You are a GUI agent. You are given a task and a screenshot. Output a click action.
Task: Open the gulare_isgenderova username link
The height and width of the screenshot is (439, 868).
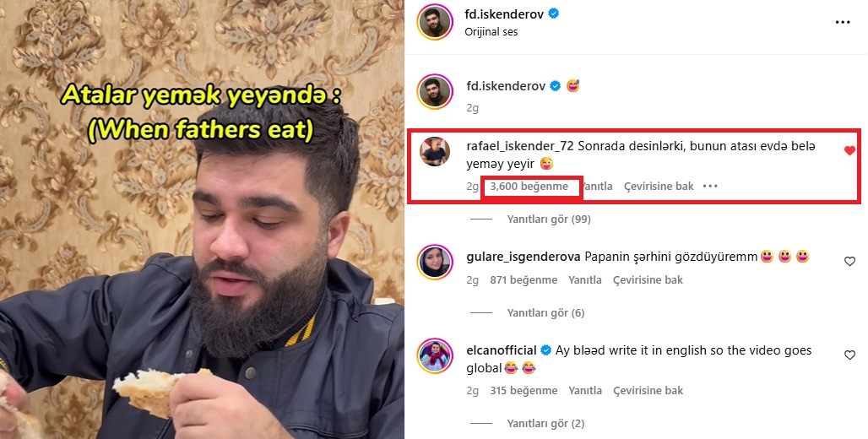pos(524,257)
